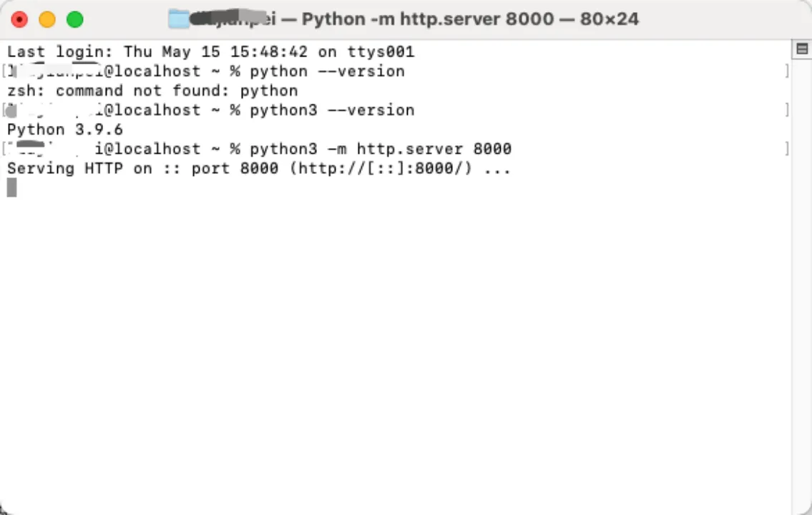Image resolution: width=812 pixels, height=515 pixels.
Task: Click right bracket mark beside python3 --version prompt
Action: click(x=787, y=109)
